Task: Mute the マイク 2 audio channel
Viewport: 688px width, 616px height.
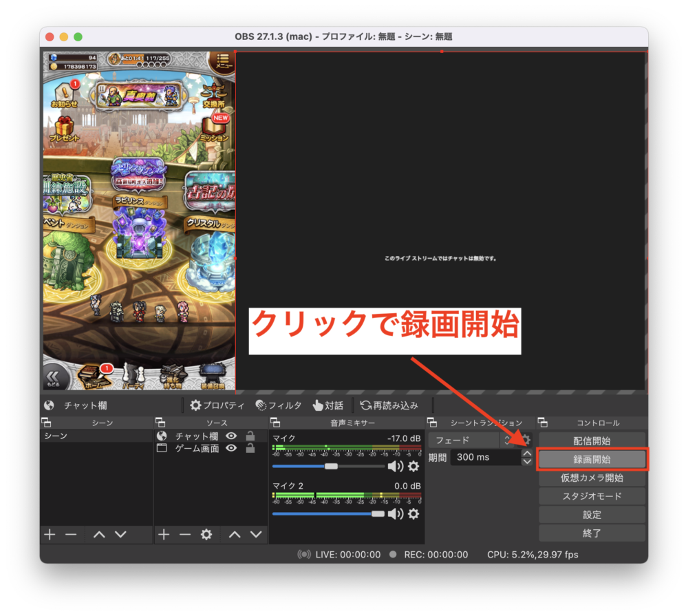Action: (x=396, y=513)
